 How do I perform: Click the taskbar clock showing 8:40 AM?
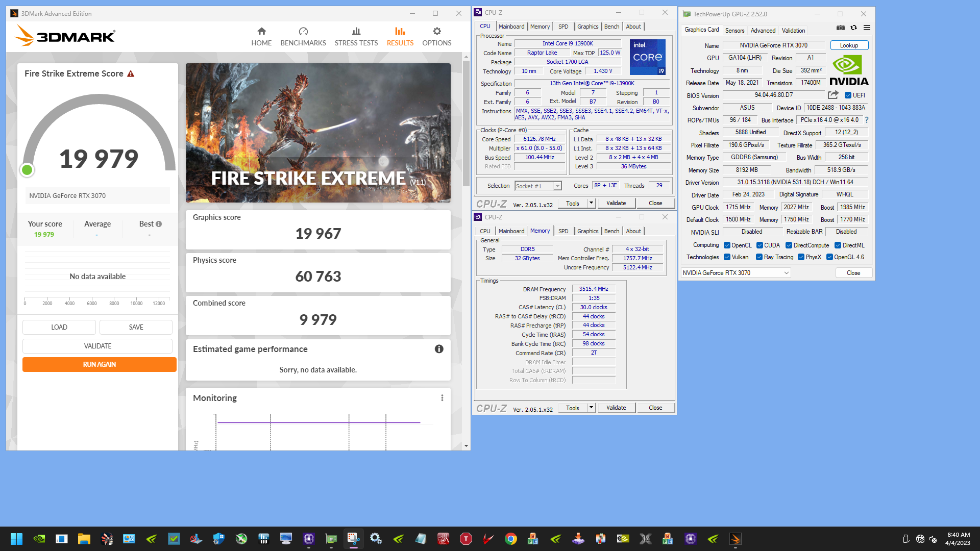pos(958,539)
